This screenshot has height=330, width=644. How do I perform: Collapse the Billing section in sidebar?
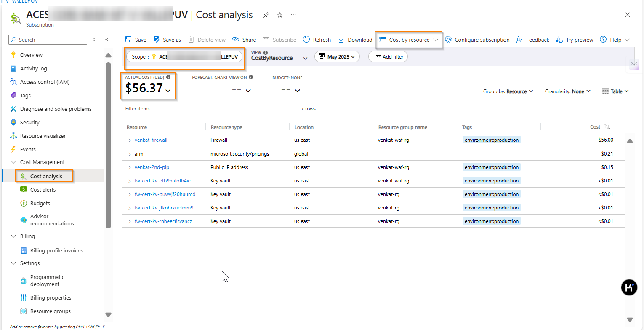[x=13, y=236]
